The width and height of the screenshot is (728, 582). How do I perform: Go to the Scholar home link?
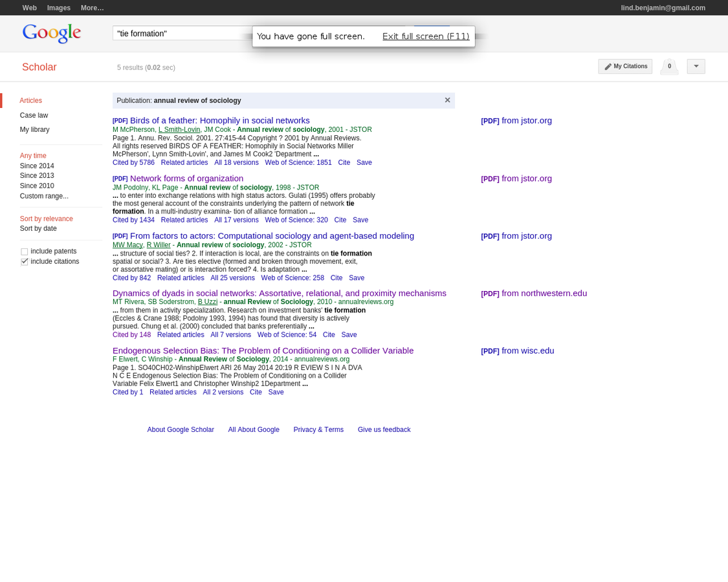(x=39, y=67)
